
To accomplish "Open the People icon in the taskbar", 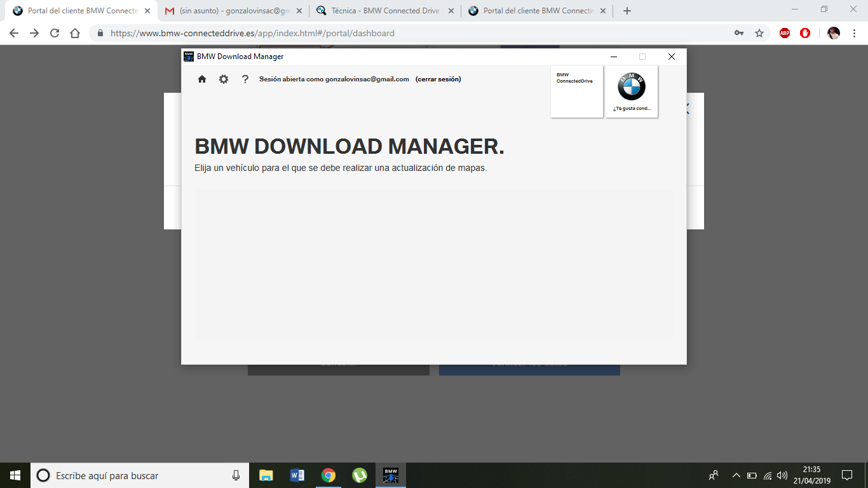I will pyautogui.click(x=714, y=475).
